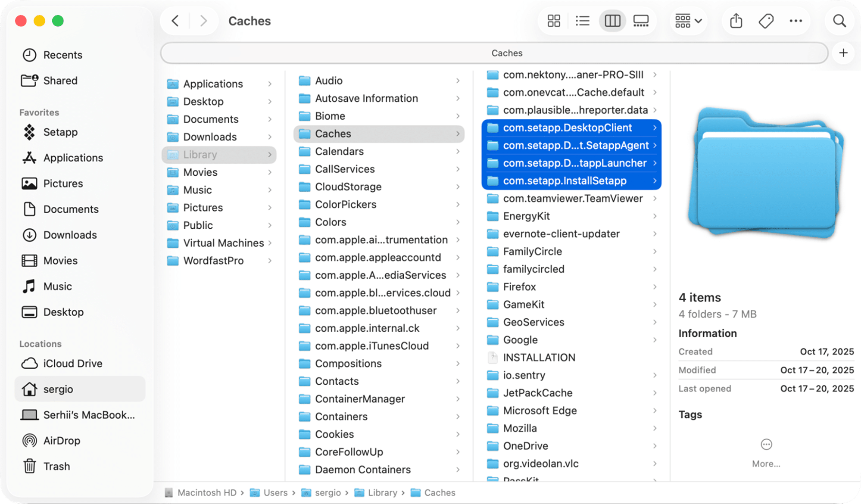Expand the Firefox cache folder chevron
Screen dimensions: 861x504
click(655, 286)
